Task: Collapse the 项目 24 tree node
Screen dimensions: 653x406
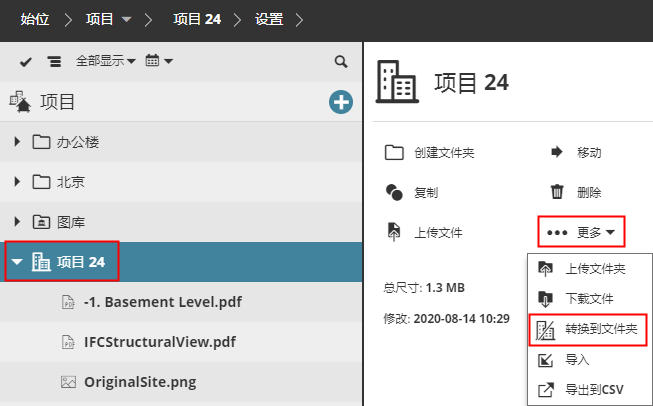Action: click(x=17, y=262)
